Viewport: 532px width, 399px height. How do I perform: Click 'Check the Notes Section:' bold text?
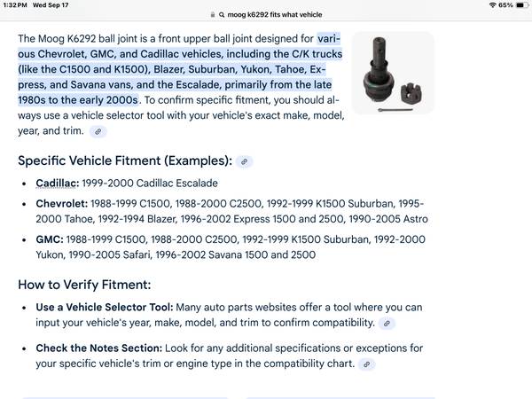tap(98, 348)
